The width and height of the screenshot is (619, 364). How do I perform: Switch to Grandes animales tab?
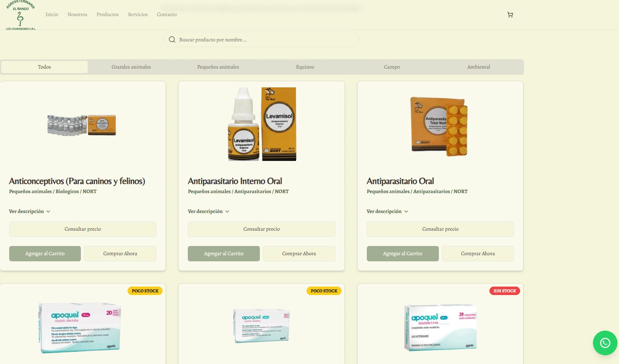pos(131,67)
